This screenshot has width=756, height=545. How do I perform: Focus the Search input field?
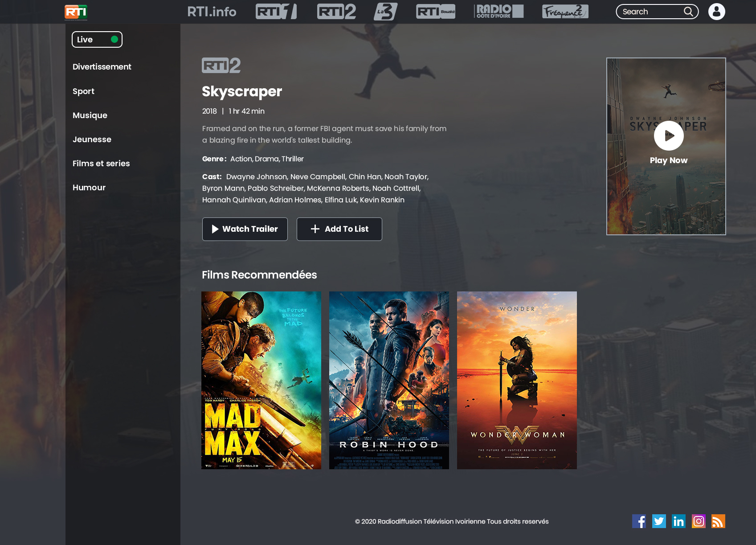point(650,12)
